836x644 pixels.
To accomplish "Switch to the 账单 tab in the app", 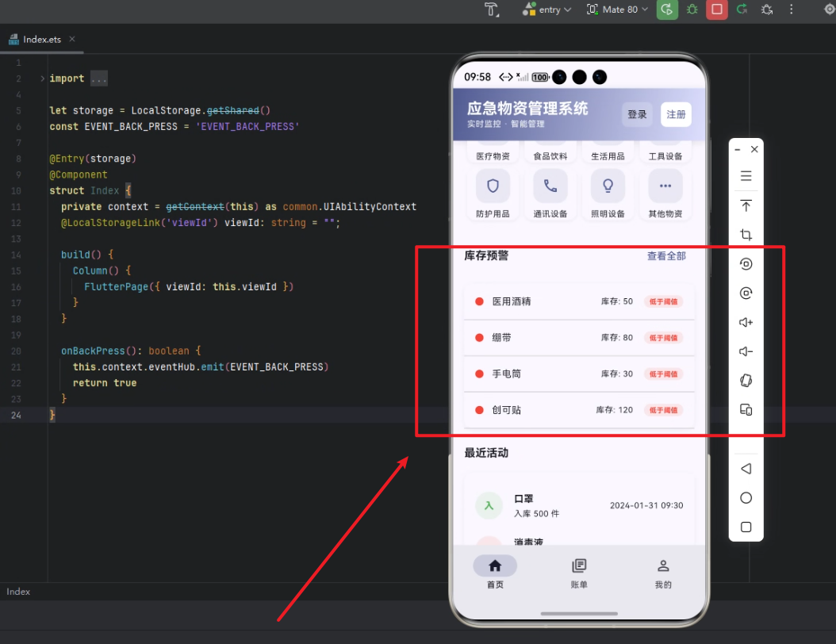I will pyautogui.click(x=578, y=573).
